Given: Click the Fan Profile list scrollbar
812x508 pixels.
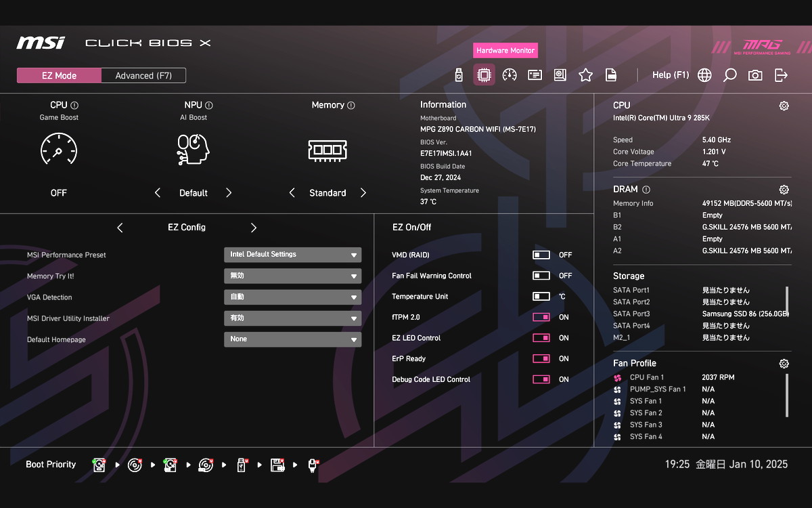Looking at the screenshot, I should pyautogui.click(x=787, y=395).
